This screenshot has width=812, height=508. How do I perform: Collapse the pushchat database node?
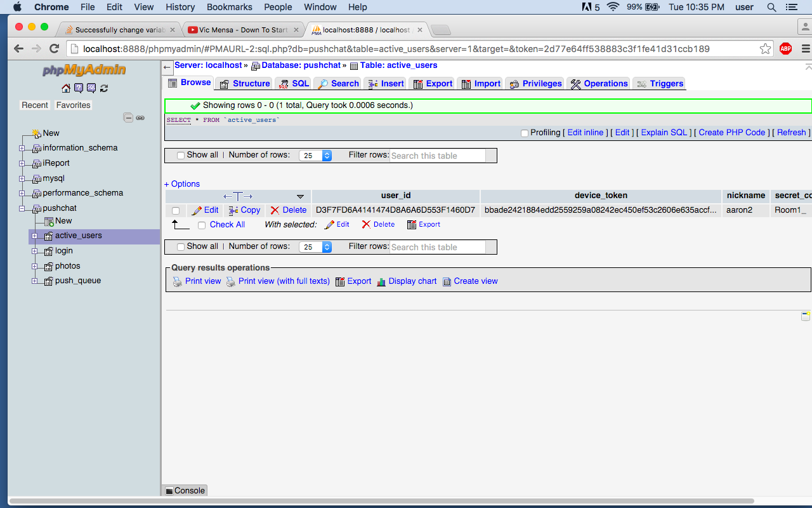[x=22, y=208]
